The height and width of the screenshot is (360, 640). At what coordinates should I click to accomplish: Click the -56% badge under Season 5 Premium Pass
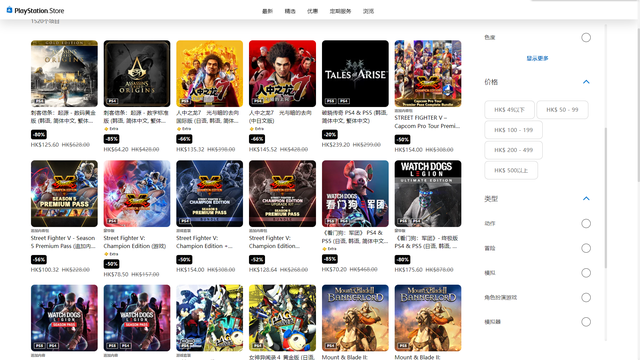click(39, 260)
